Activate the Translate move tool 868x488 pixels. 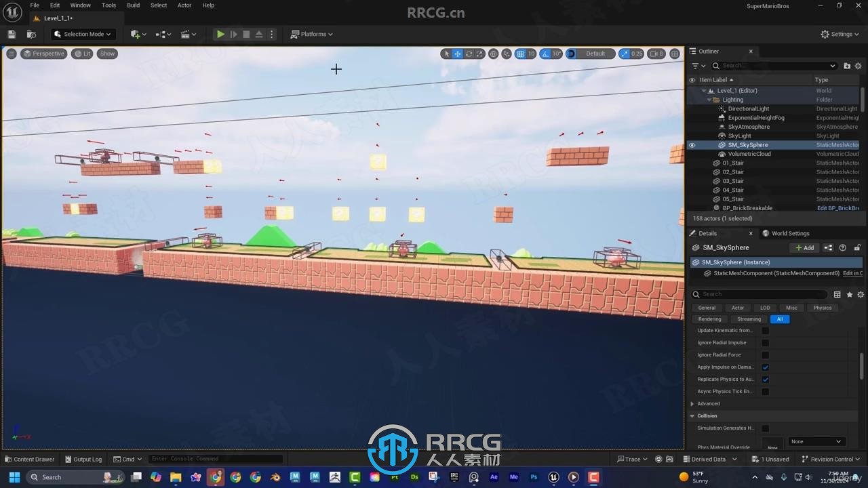click(458, 54)
